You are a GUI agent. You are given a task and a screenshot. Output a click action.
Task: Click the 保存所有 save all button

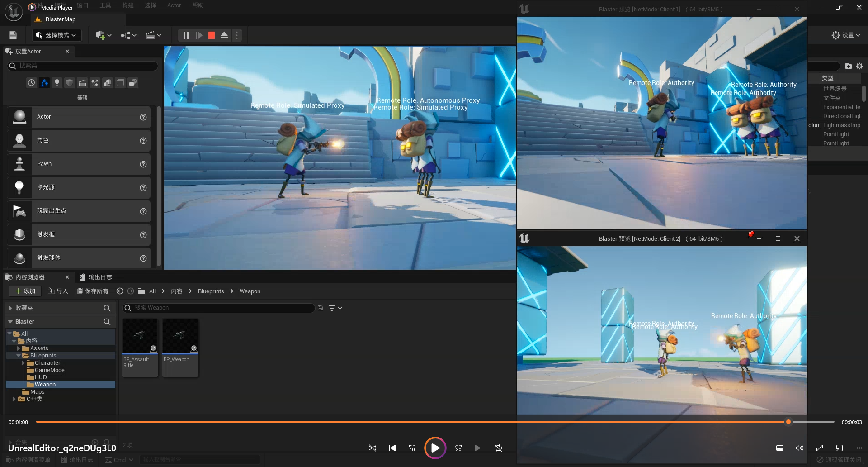pos(93,291)
